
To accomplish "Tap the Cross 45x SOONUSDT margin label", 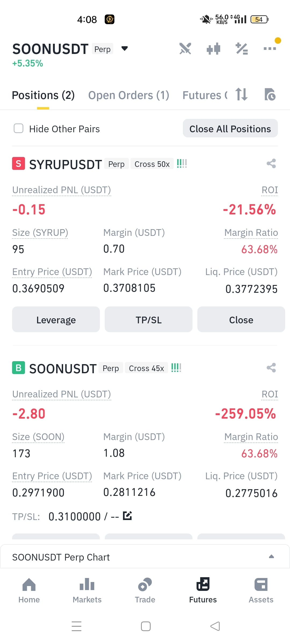I will tap(146, 368).
